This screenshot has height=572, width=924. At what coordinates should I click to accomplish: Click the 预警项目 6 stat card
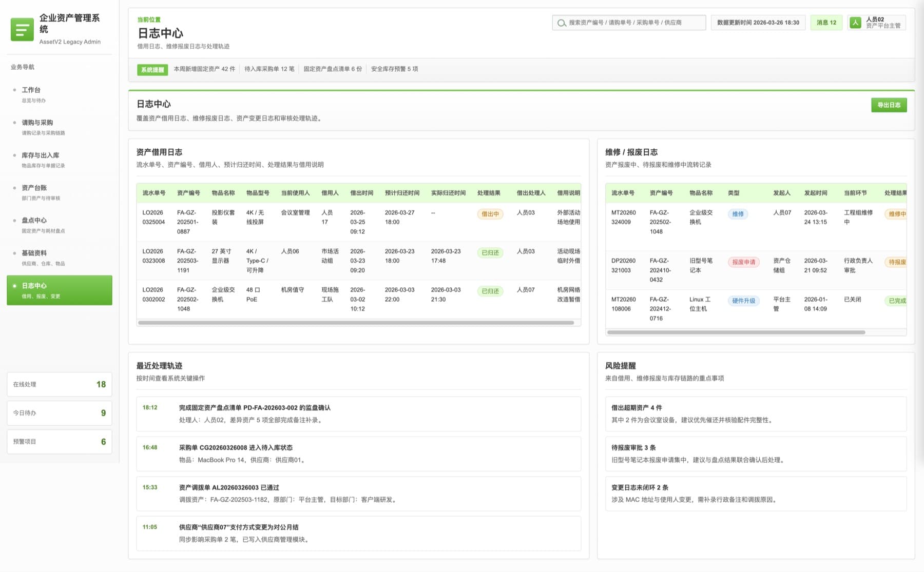(60, 442)
